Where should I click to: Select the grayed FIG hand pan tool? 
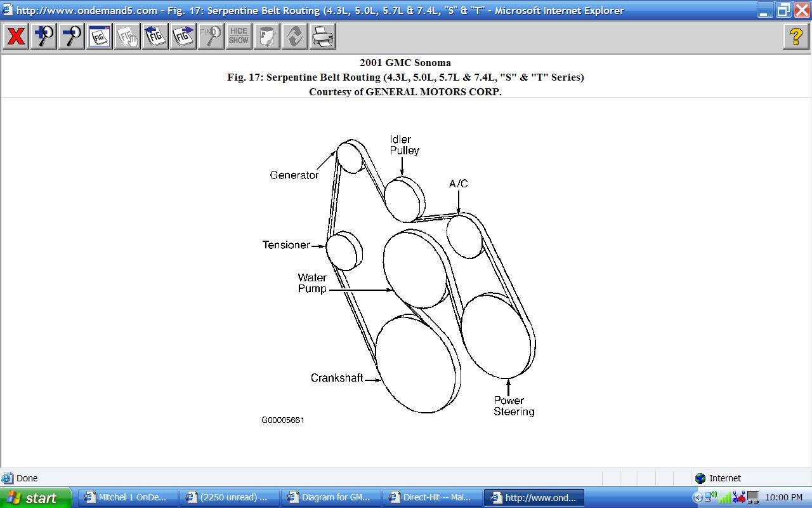point(128,36)
